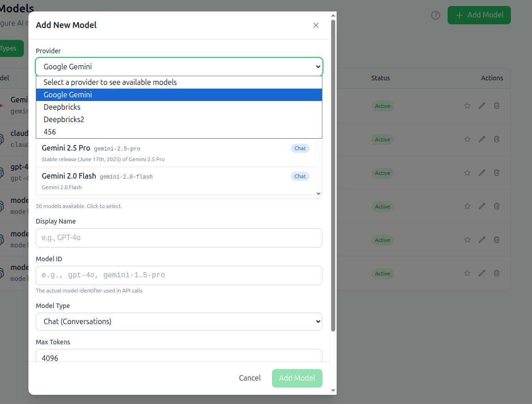Viewport: 532px width, 404px height.
Task: Choose 'Select a provider to see available models' option
Action: click(179, 83)
